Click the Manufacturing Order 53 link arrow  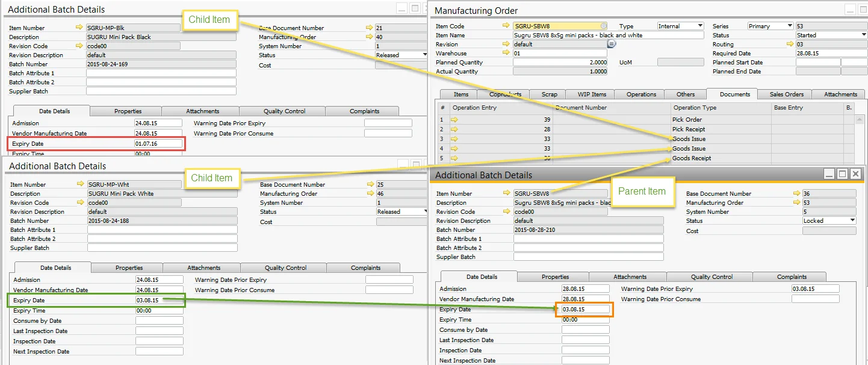(796, 203)
